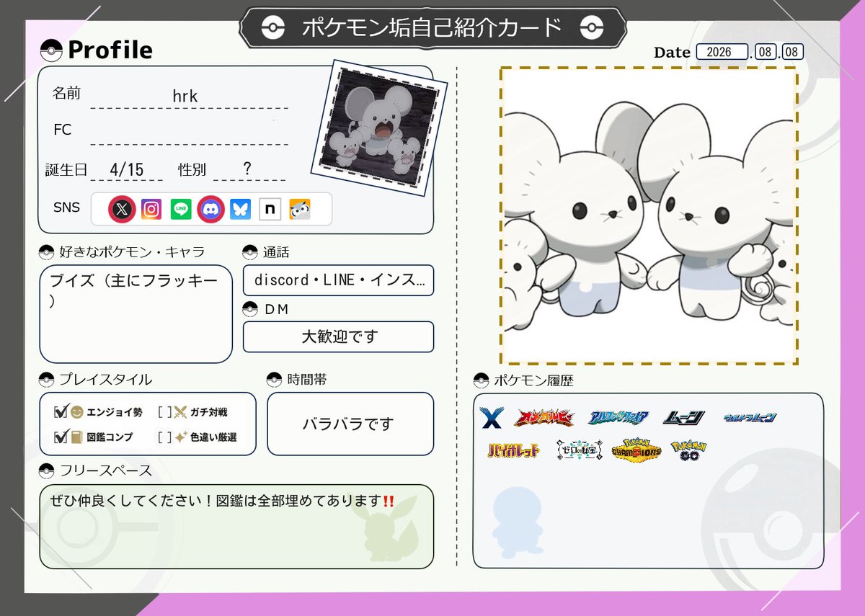Screen dimensions: 865x616
Task: Click the X (Twitter) SNS icon
Action: pos(123,210)
